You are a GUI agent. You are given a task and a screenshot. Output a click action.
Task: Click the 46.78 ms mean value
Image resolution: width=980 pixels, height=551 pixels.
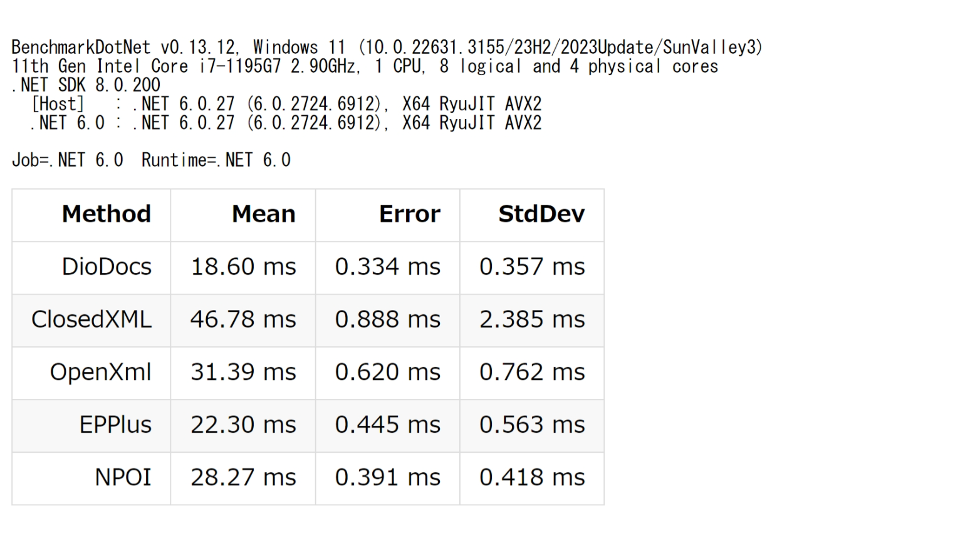pyautogui.click(x=243, y=319)
